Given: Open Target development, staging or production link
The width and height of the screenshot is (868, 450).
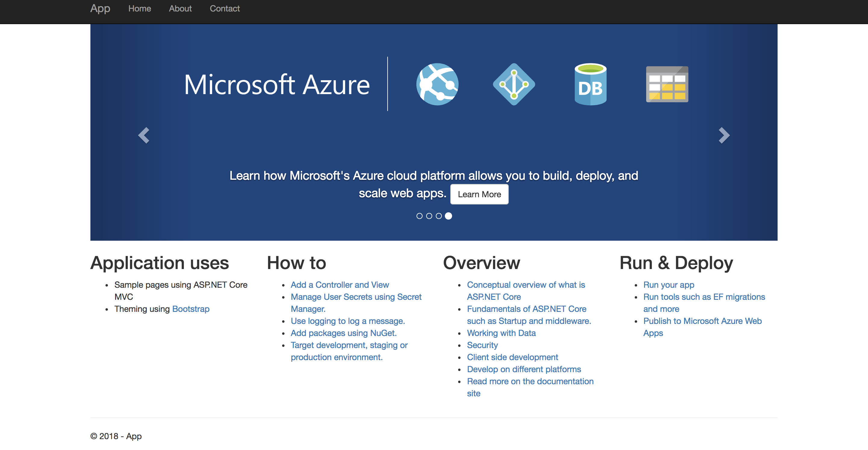Looking at the screenshot, I should pyautogui.click(x=349, y=351).
